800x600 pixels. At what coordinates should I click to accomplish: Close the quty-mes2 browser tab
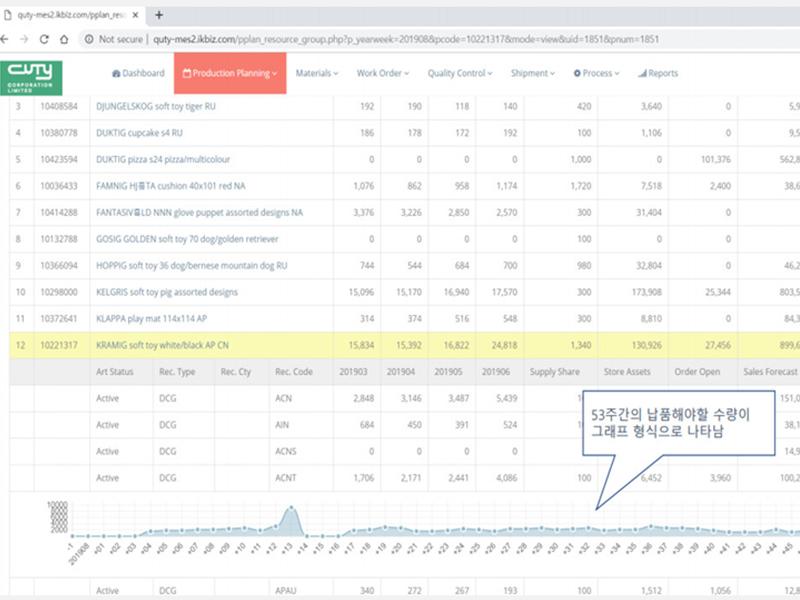click(135, 15)
